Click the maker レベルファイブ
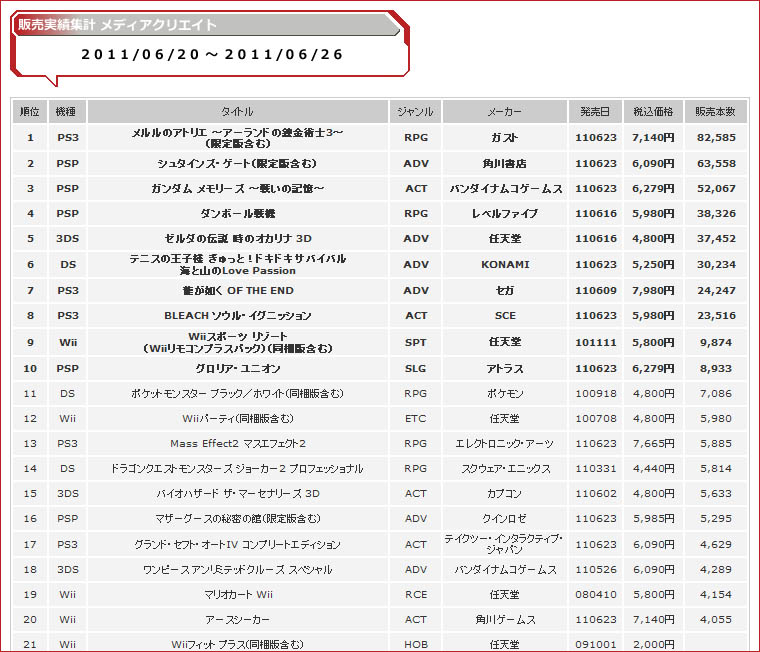Viewport: 760px width, 652px height. [505, 213]
